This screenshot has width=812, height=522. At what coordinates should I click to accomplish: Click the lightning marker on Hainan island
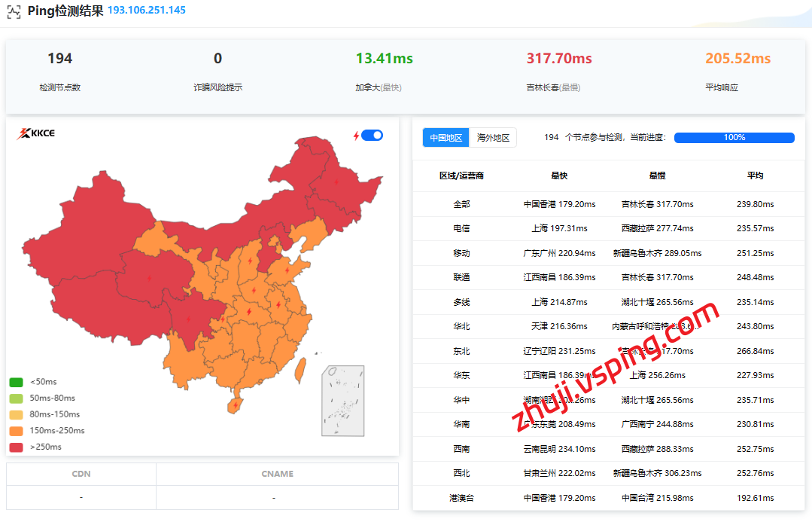[236, 404]
